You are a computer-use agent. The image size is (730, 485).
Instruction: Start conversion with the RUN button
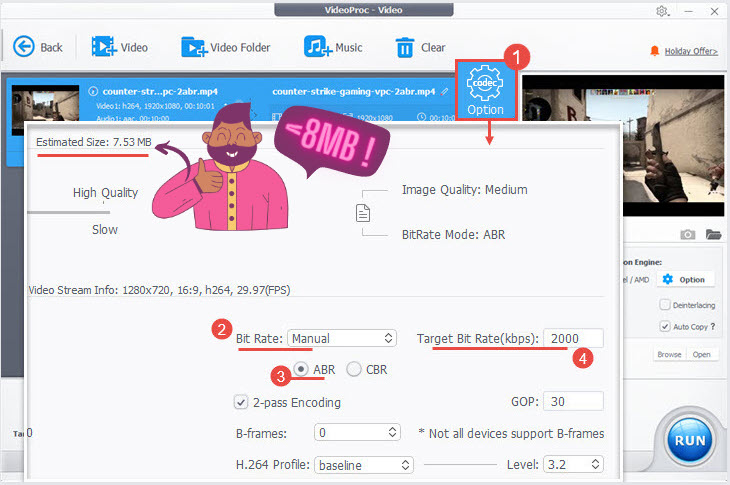(689, 440)
